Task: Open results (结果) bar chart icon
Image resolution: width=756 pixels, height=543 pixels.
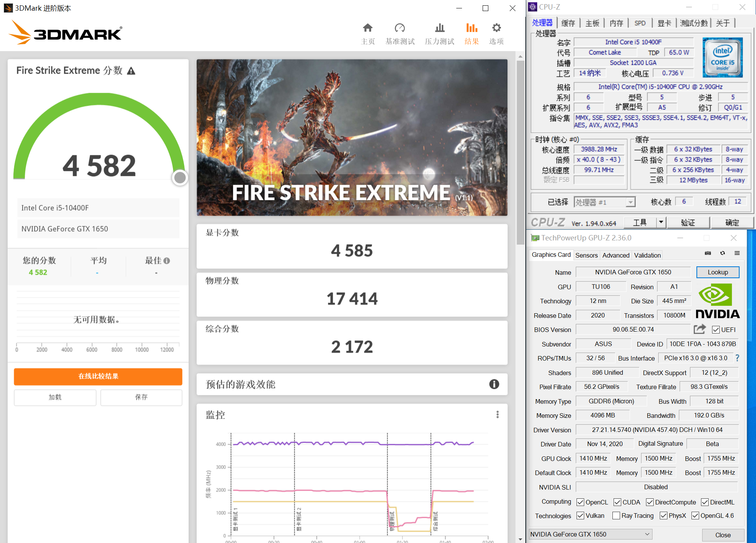Action: [x=472, y=28]
